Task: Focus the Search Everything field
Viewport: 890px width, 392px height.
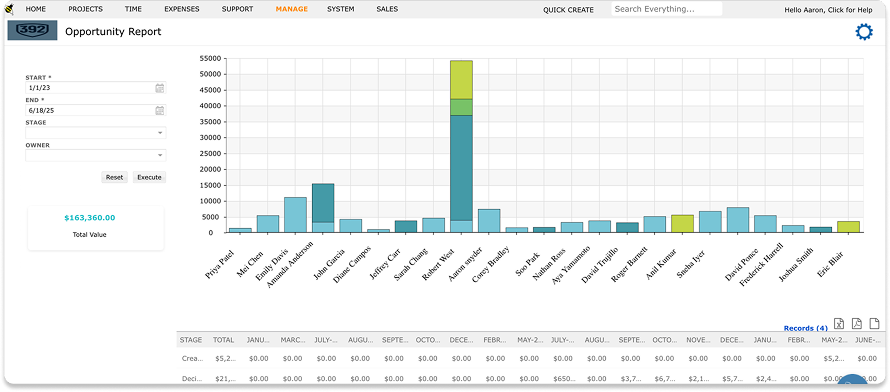Action: [666, 9]
